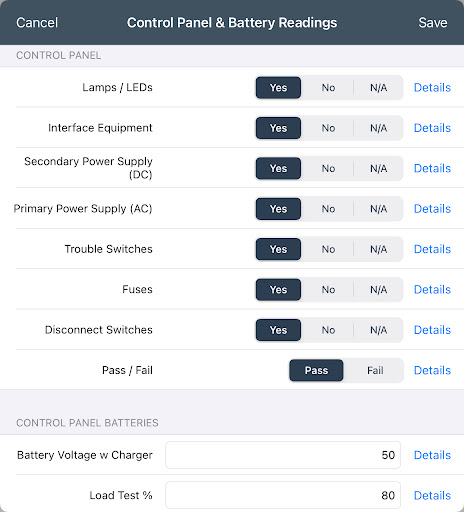
Task: Edit the Battery Voltage w Charger field
Action: (x=283, y=455)
